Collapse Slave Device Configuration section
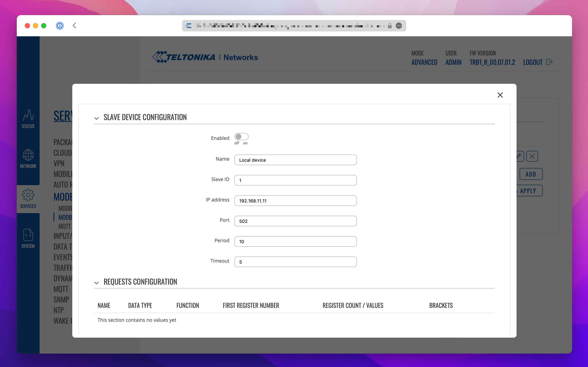588x367 pixels. click(x=96, y=118)
